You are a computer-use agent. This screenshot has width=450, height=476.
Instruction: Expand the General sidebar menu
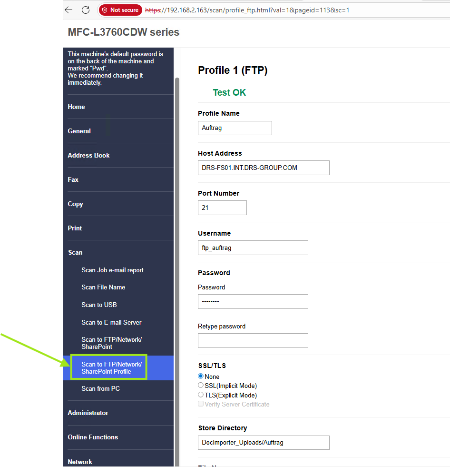[79, 131]
